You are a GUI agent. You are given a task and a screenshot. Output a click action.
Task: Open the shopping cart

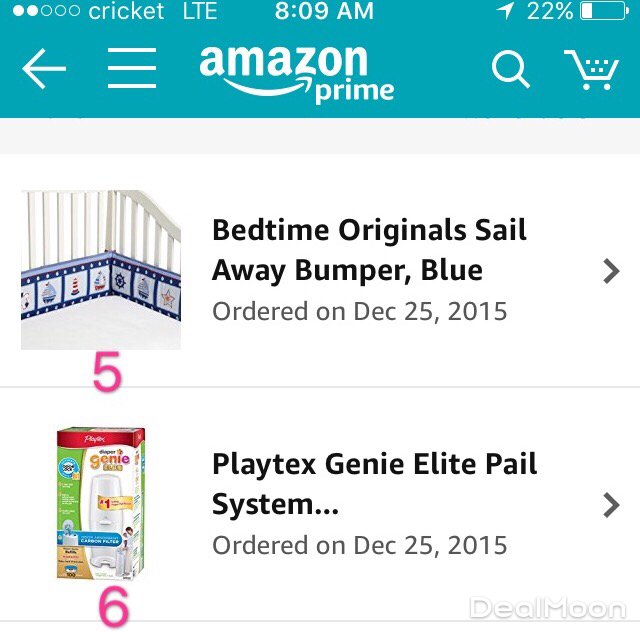click(591, 69)
